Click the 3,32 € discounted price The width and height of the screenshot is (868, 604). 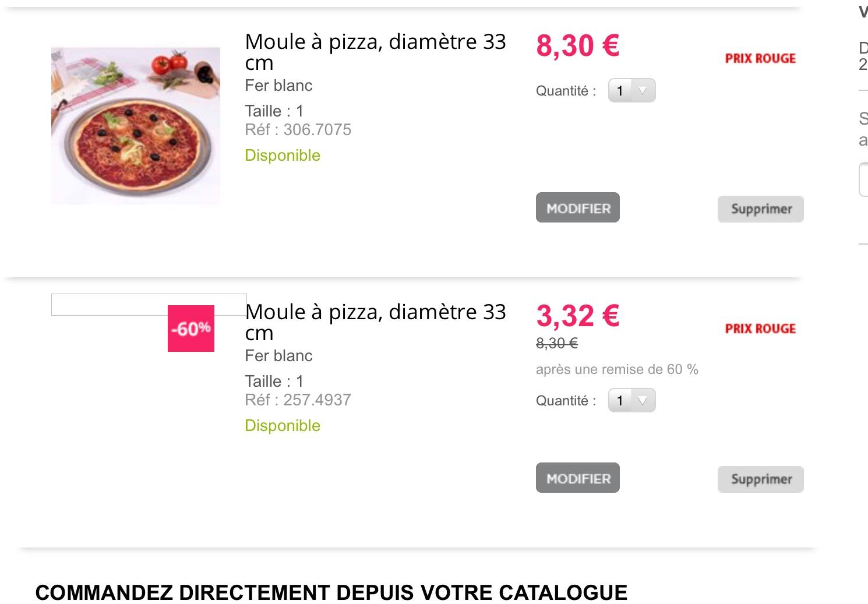coord(577,316)
